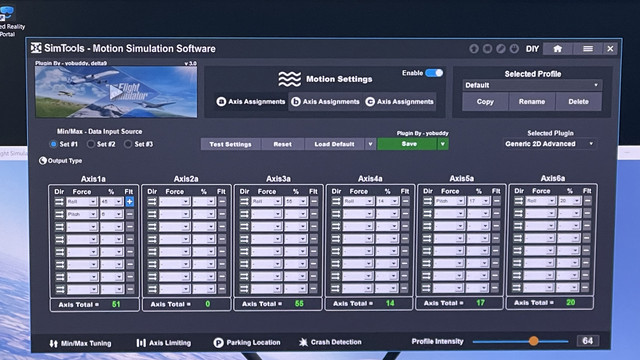Click the Axis1a Axis Total value 51
640x360 pixels.
116,304
